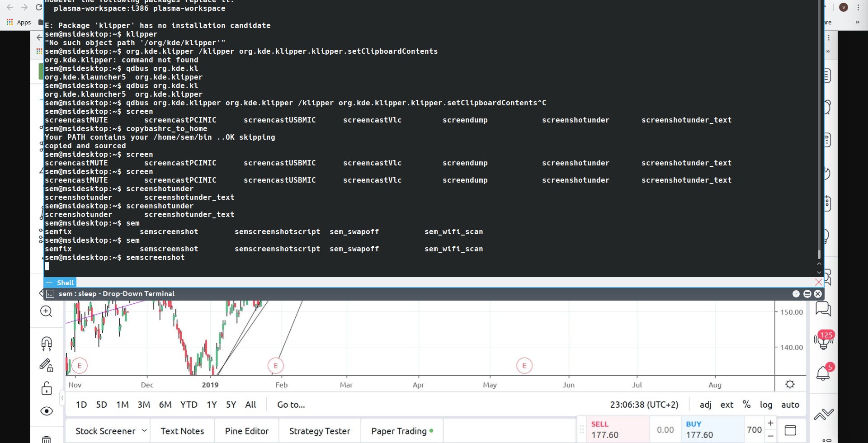The image size is (868, 443).
Task: Decrease order quantity with minus
Action: [x=770, y=436]
